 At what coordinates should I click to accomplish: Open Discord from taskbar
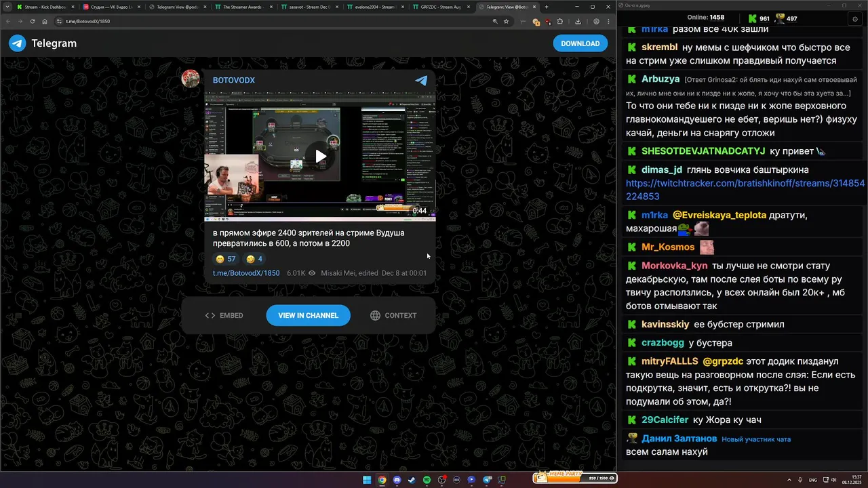(x=397, y=480)
